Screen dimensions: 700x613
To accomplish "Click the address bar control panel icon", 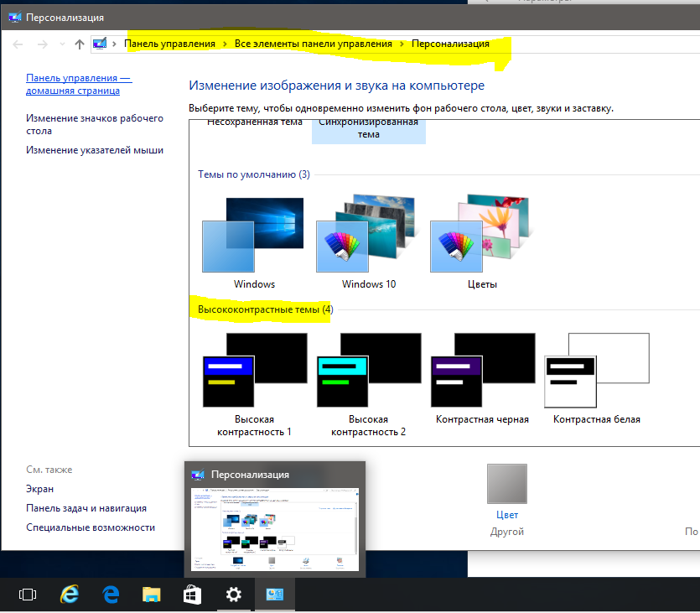I will pyautogui.click(x=100, y=44).
